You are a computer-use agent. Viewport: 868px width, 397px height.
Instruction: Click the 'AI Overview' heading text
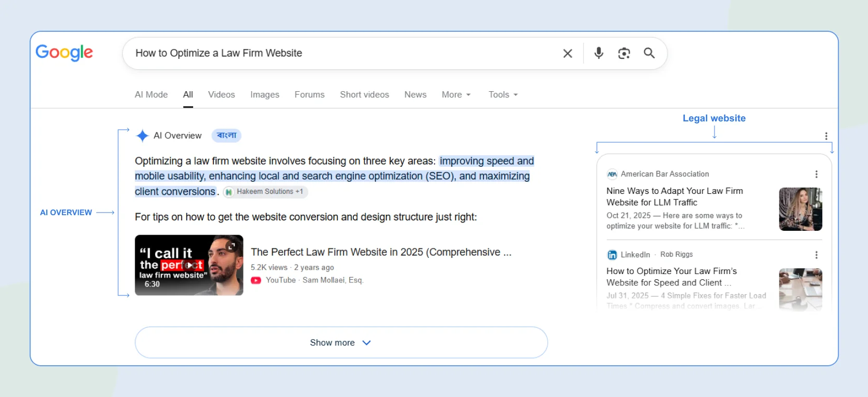tap(177, 135)
